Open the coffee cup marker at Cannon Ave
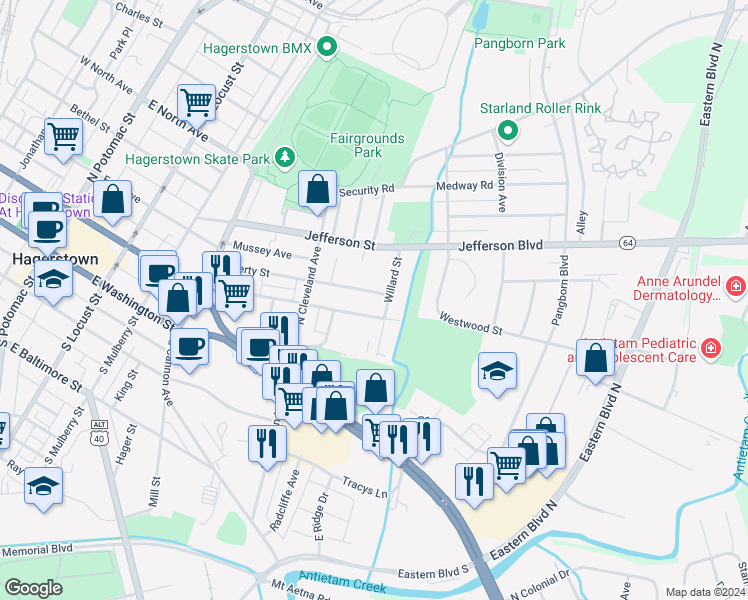Screen dimensions: 748x600 point(189,349)
